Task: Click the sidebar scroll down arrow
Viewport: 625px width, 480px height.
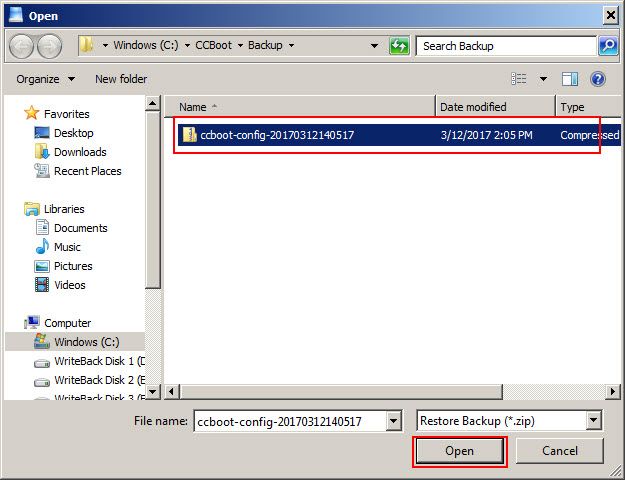Action: click(153, 391)
